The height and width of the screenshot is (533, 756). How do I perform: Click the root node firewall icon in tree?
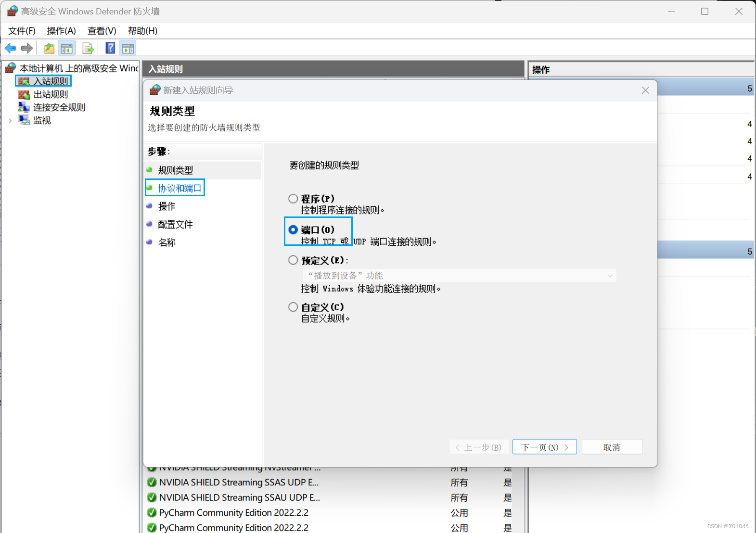tap(11, 68)
